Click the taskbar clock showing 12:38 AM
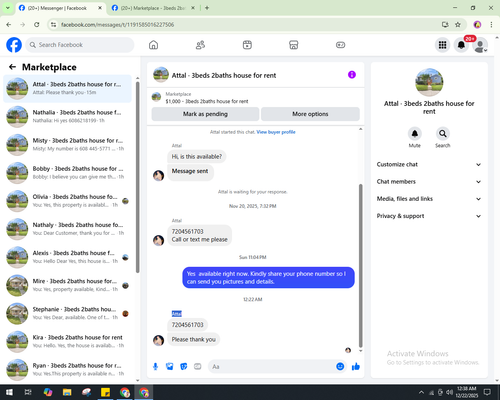 coord(466,392)
